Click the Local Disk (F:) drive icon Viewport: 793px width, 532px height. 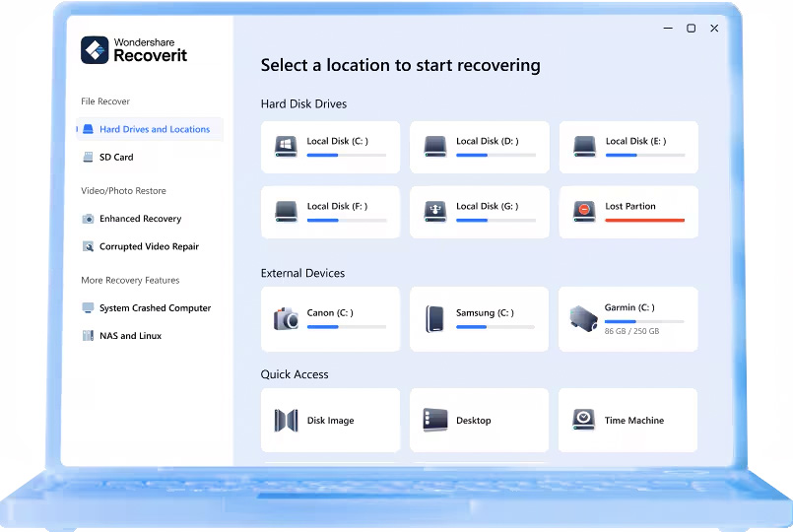286,212
